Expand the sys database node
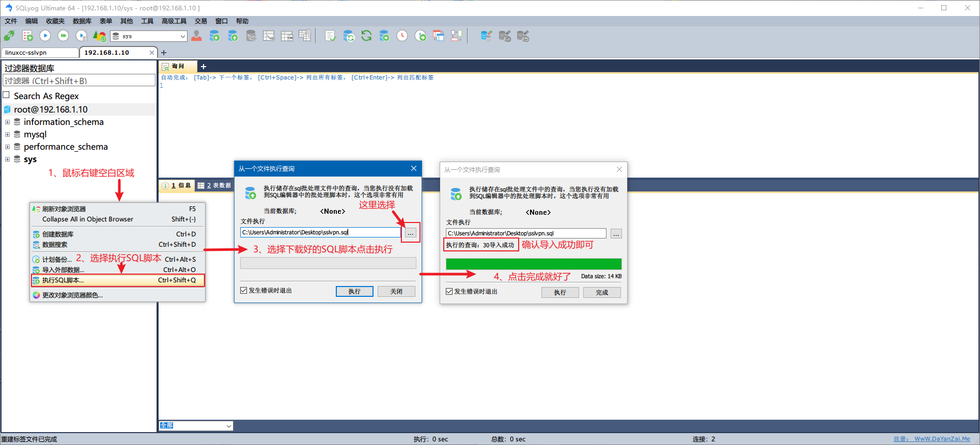 [7, 160]
